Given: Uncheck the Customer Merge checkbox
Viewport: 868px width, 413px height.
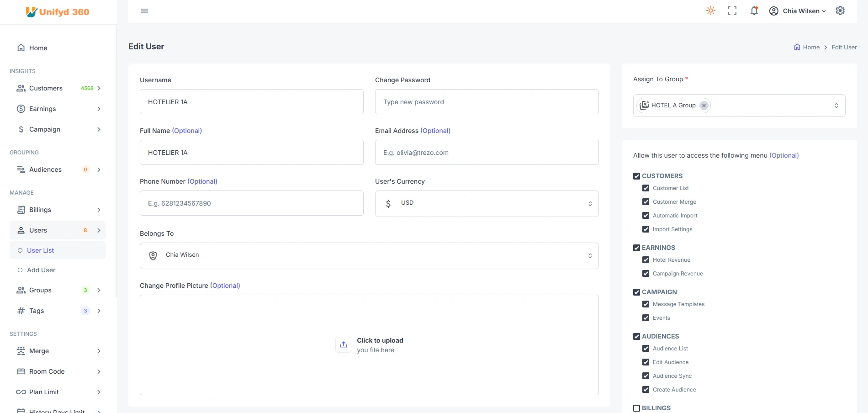Looking at the screenshot, I should pos(646,202).
